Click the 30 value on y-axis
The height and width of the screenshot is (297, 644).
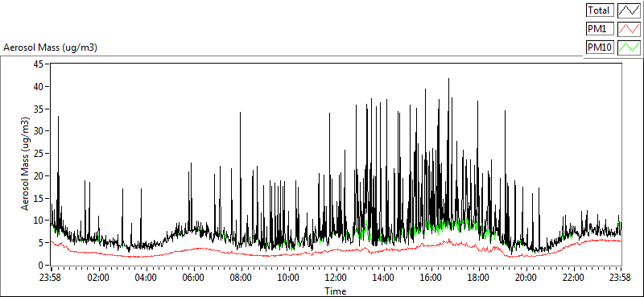(38, 131)
